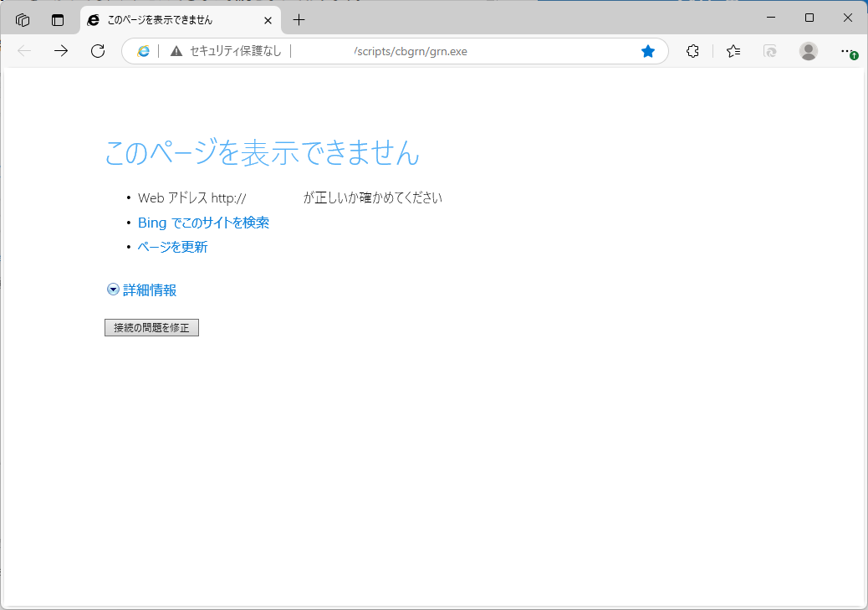
Task: Click the セキュリティ保護なし warning icon
Action: pos(176,51)
